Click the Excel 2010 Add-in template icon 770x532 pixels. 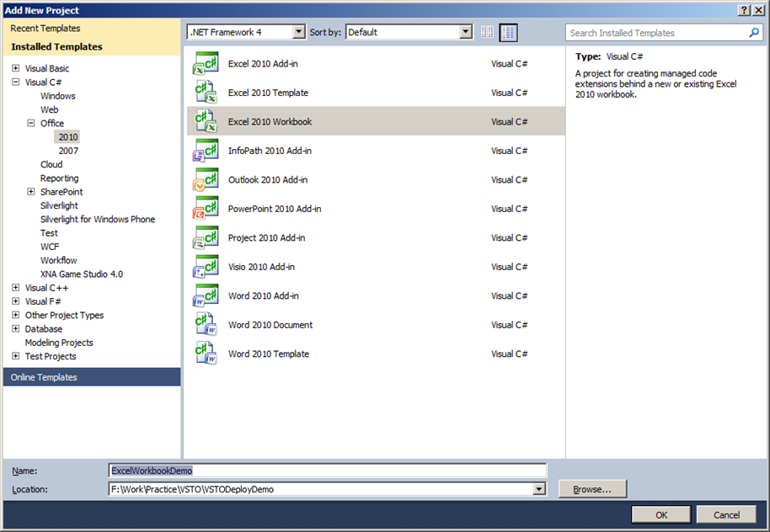(x=206, y=64)
